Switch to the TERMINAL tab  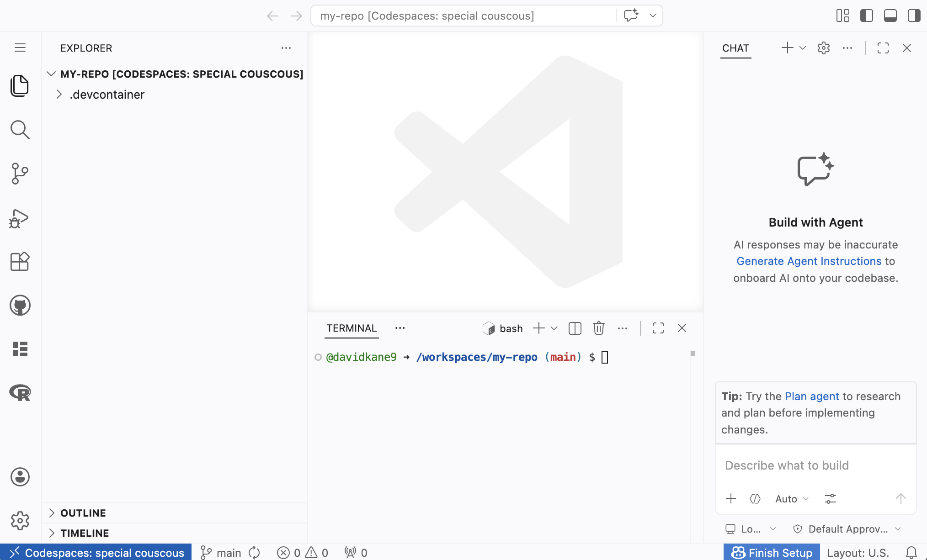pos(351,328)
